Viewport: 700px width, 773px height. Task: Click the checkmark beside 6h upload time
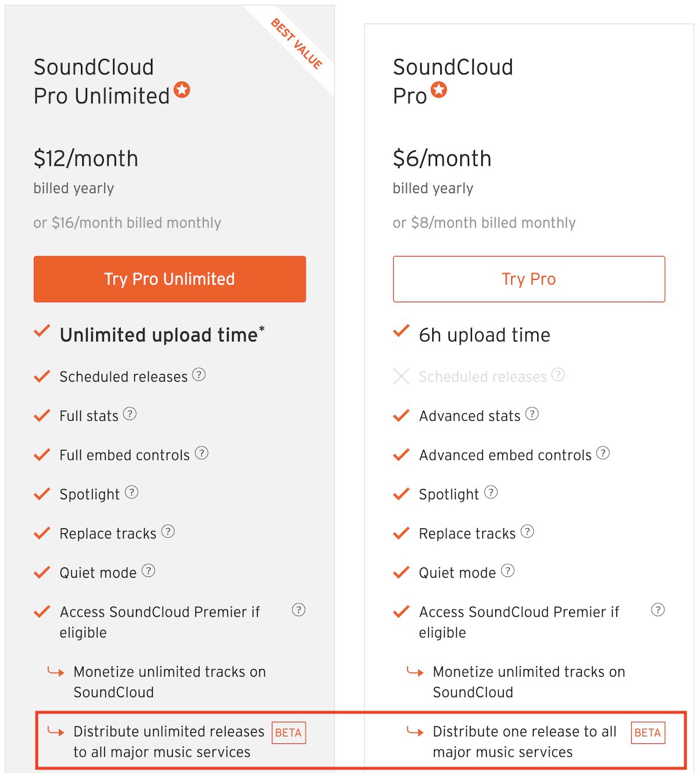coord(401,331)
